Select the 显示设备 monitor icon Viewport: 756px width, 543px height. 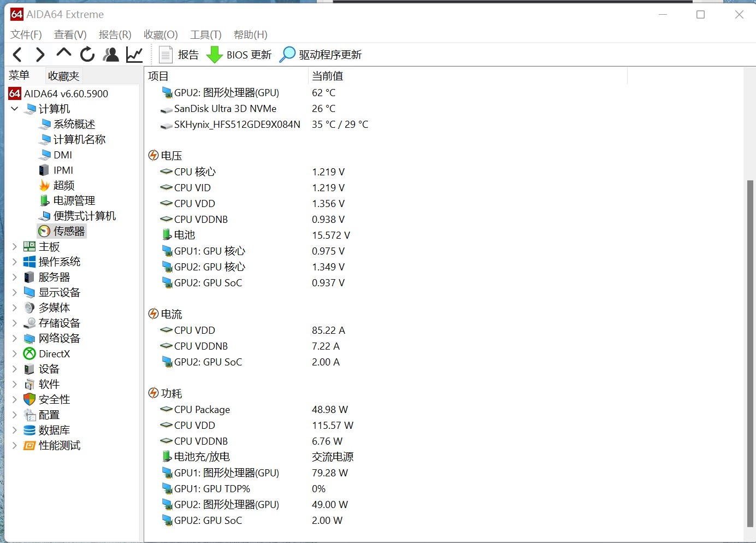(29, 292)
